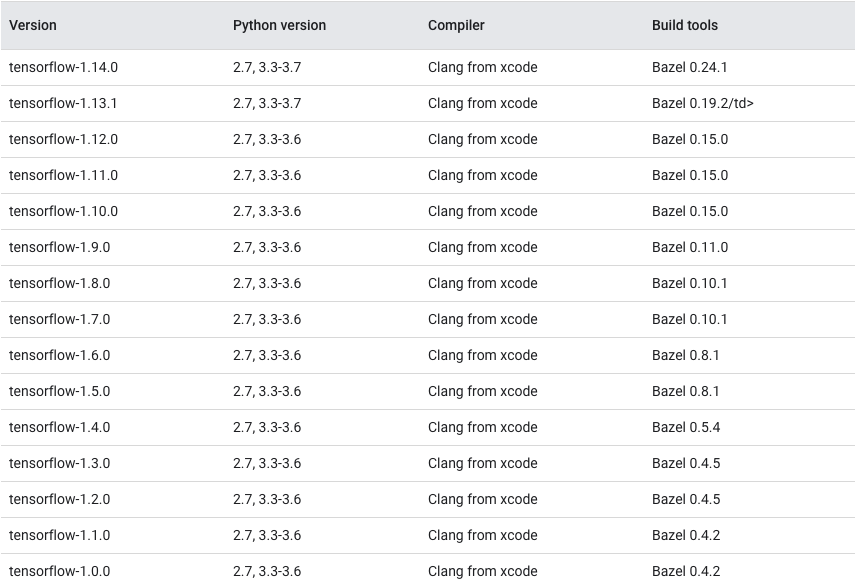This screenshot has height=588, width=859.
Task: Click the Version column header
Action: tap(33, 25)
